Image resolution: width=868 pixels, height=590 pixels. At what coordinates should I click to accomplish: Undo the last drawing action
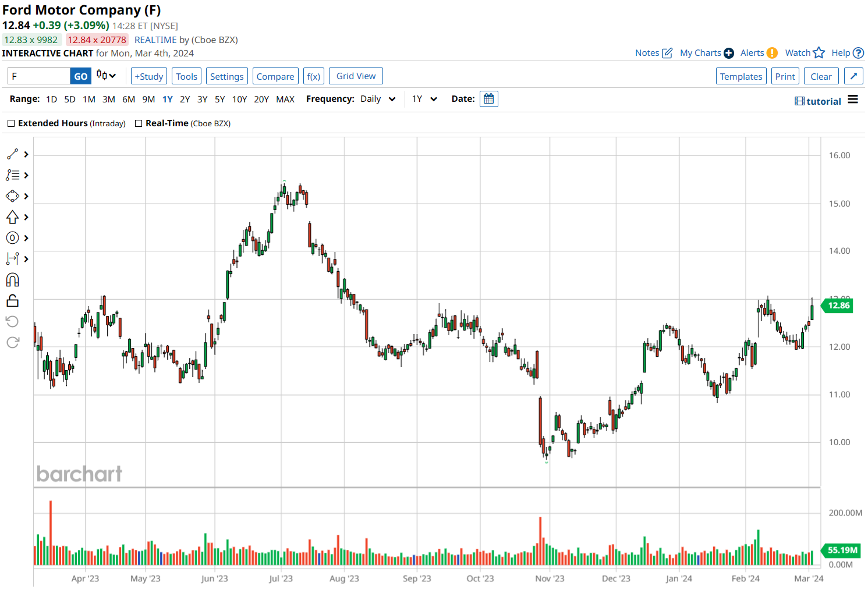[x=12, y=321]
